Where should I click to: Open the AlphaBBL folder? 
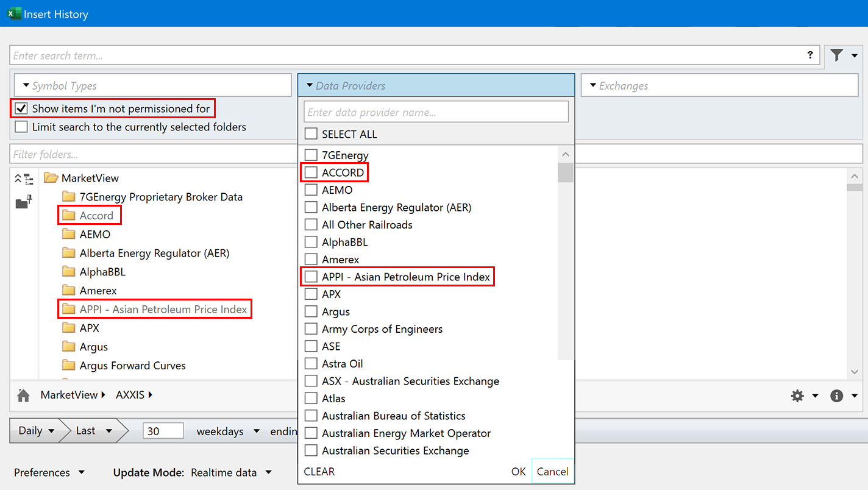point(93,272)
